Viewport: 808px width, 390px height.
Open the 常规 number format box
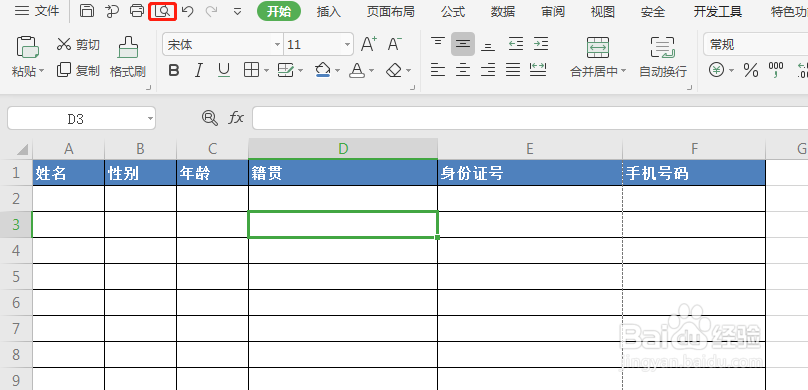755,45
